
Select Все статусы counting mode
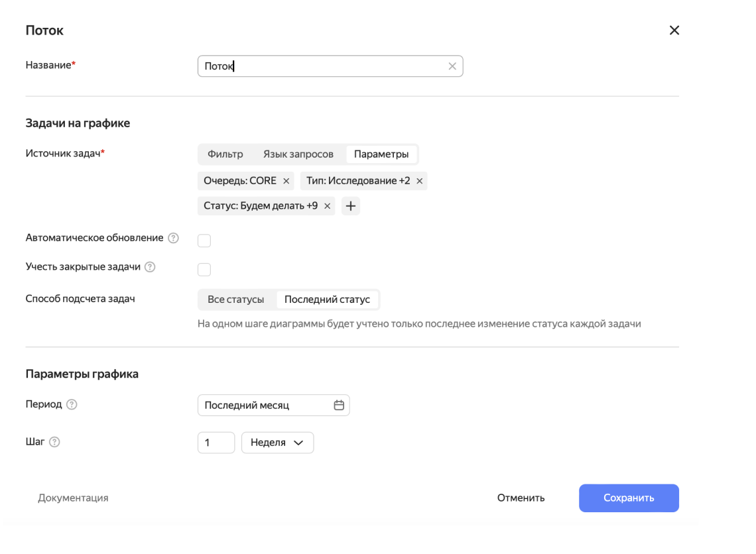point(237,299)
